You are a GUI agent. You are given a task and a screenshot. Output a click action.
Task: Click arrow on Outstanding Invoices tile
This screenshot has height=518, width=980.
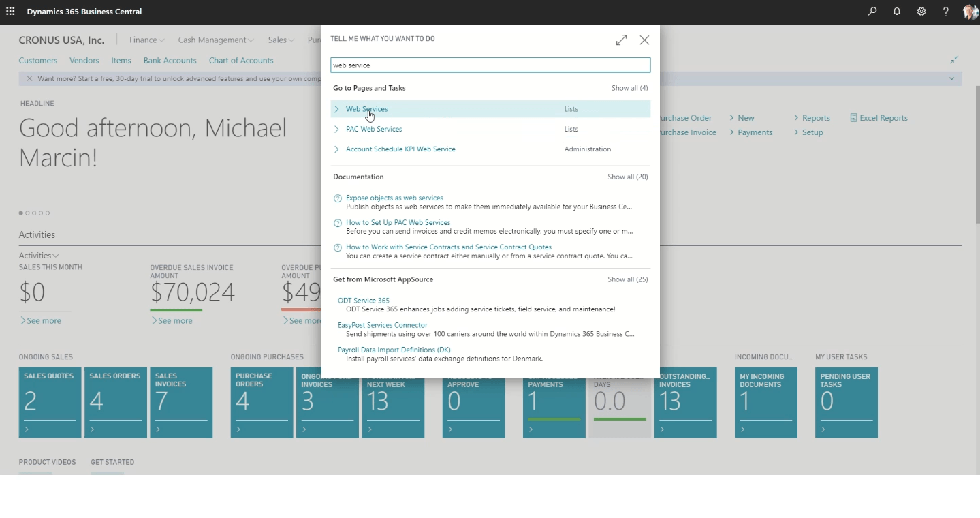coord(662,429)
